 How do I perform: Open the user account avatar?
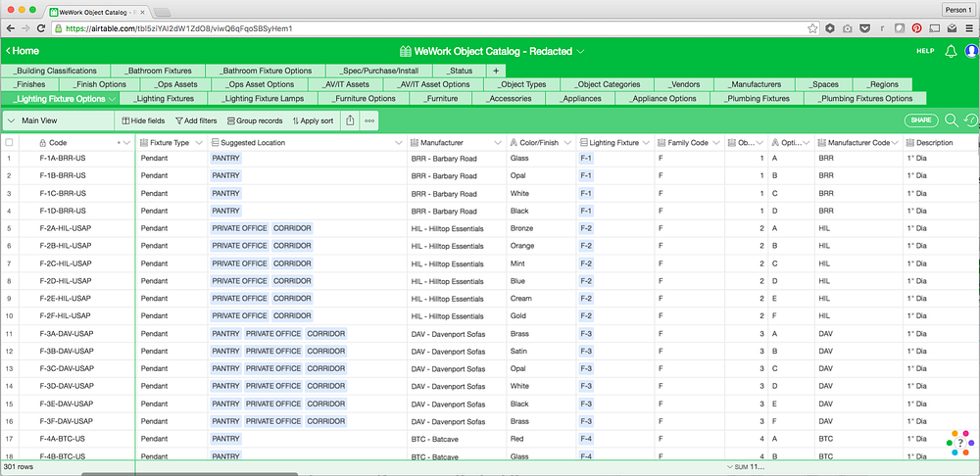[x=971, y=51]
